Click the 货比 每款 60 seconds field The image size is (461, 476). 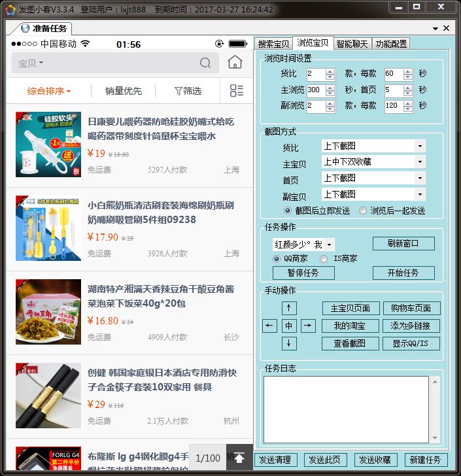(394, 74)
